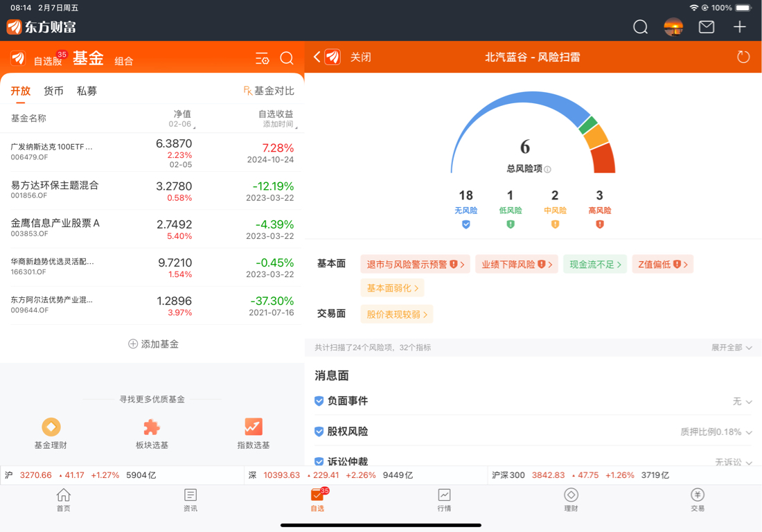
Task: Switch to 基金 tab
Action: pyautogui.click(x=88, y=58)
